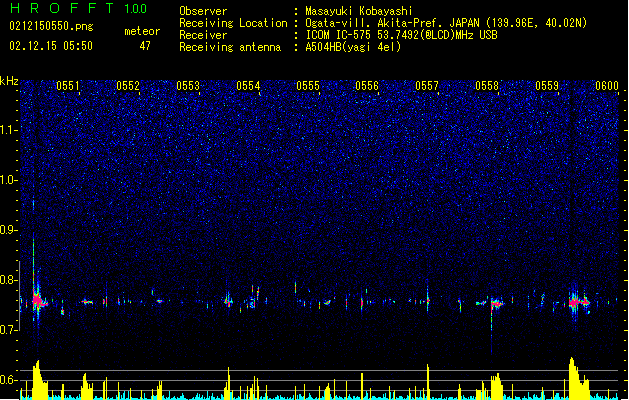
Task: Click the 1.0 kHz frequency axis label
Action: 8,180
